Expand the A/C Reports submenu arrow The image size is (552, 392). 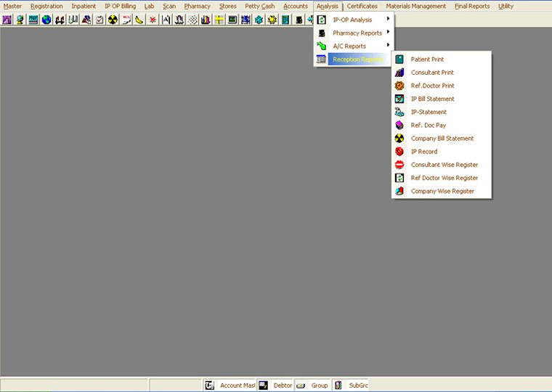pos(388,45)
